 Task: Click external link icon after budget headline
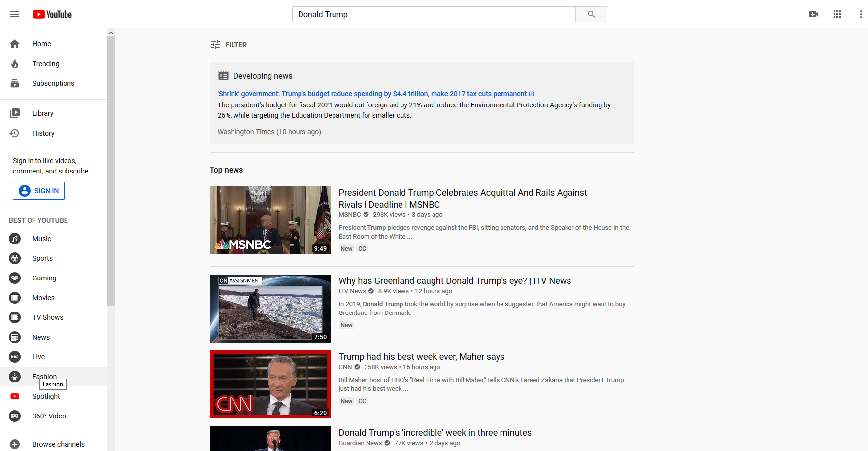[x=531, y=94]
